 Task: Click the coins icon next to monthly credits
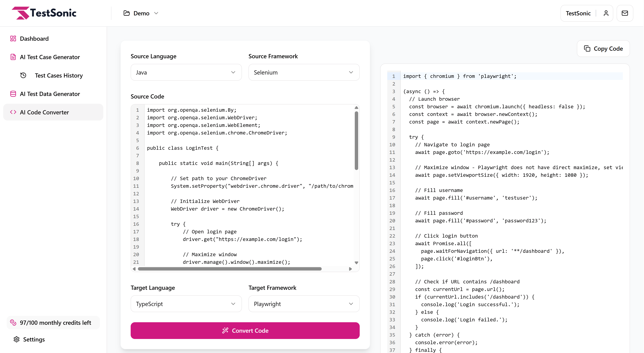click(13, 323)
